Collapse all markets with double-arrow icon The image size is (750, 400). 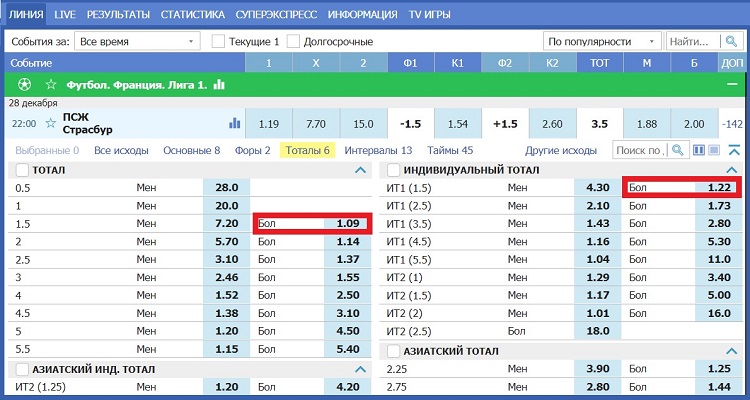pyautogui.click(x=735, y=150)
